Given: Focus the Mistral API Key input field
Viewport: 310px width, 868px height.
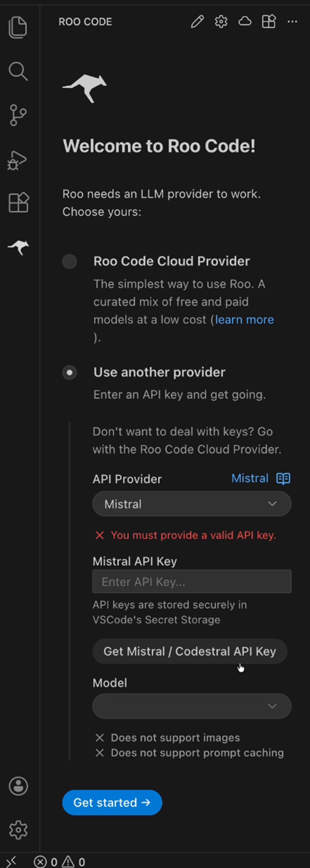Looking at the screenshot, I should [x=192, y=582].
